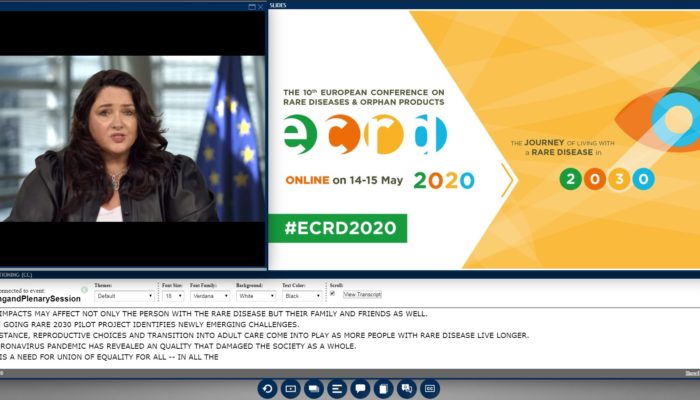Click the SLIDES panel title tab
700x400 pixels.
click(x=278, y=5)
